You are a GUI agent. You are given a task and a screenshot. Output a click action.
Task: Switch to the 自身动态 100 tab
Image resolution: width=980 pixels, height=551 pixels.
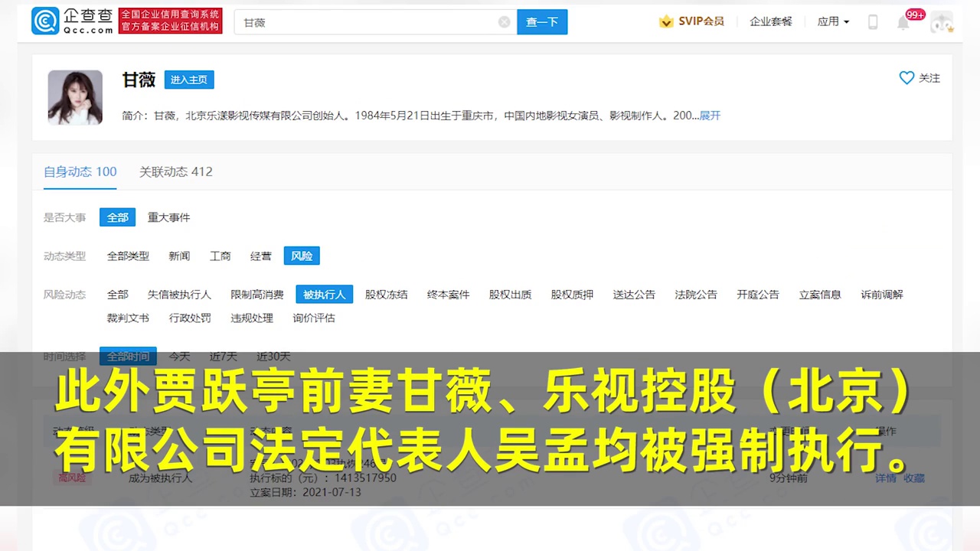coord(80,171)
